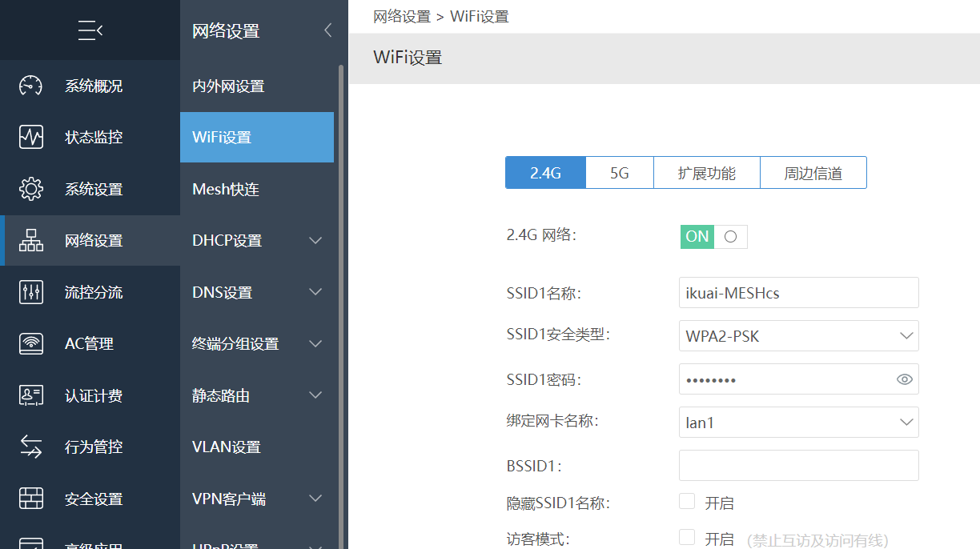Enable hiding the SSID1 name
980x549 pixels.
[x=687, y=502]
